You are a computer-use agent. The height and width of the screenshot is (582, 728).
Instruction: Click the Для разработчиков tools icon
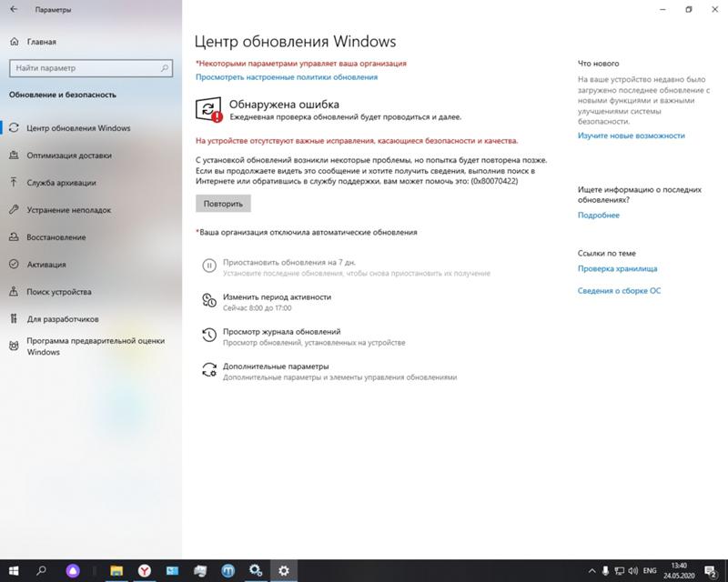[14, 318]
